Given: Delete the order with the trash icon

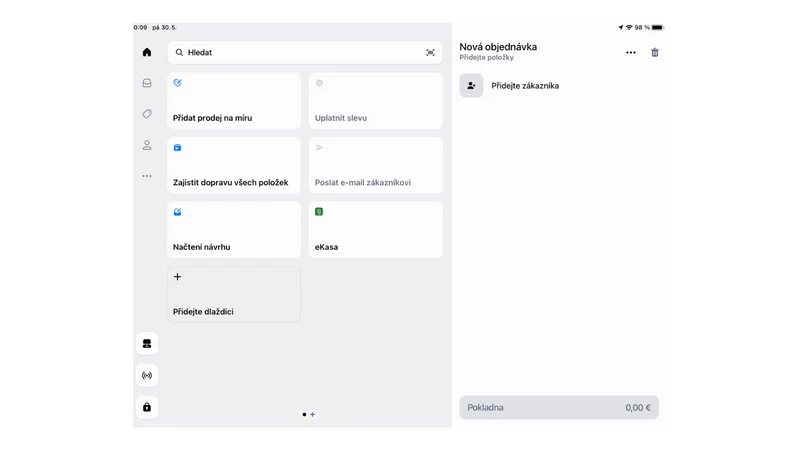Looking at the screenshot, I should (655, 53).
